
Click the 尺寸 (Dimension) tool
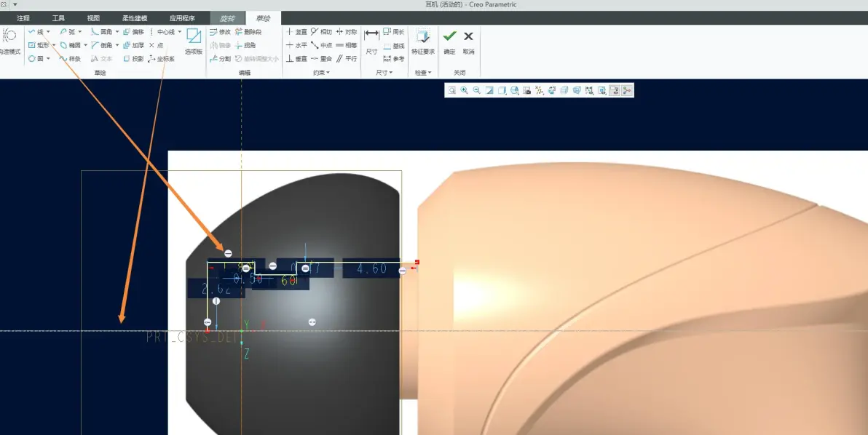(371, 41)
